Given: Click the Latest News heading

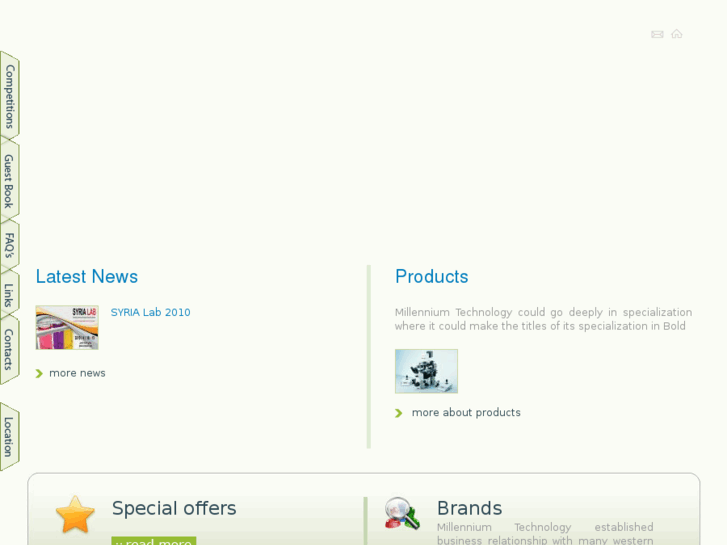Looking at the screenshot, I should click(87, 276).
